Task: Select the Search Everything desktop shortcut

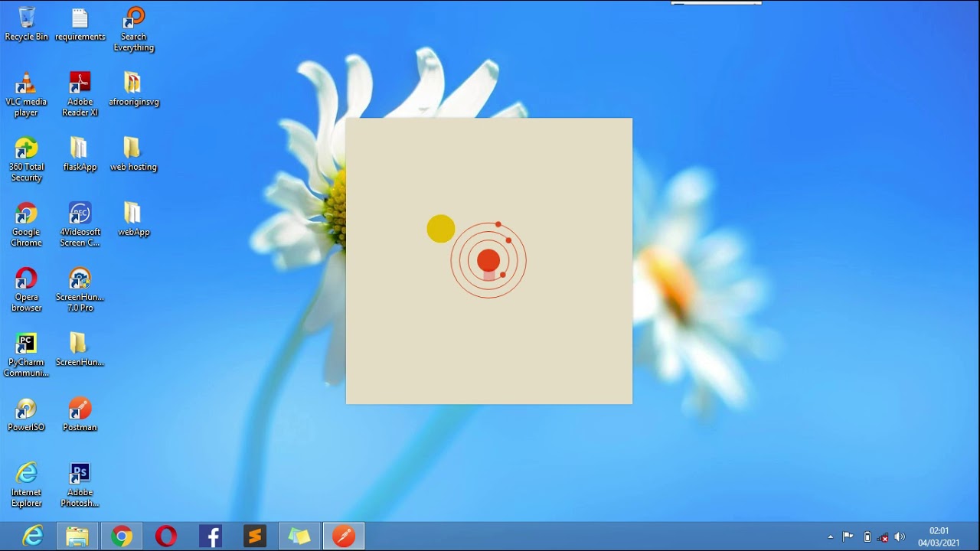Action: click(133, 29)
